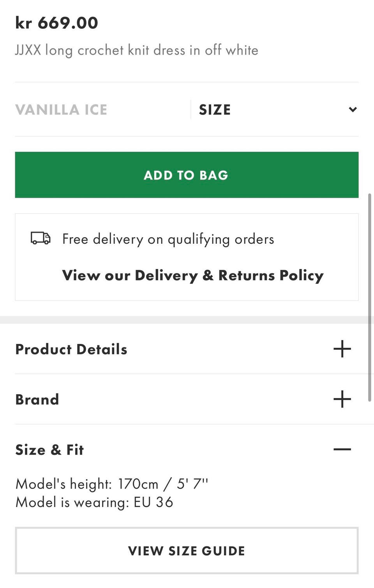Open the View Size Guide button

(x=187, y=551)
